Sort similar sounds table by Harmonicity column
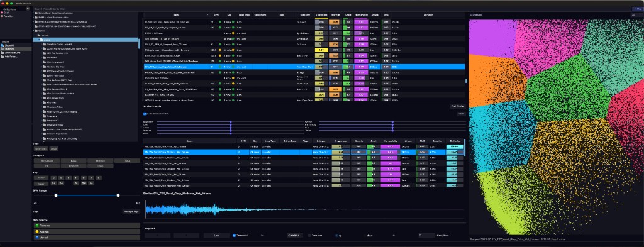 point(390,141)
